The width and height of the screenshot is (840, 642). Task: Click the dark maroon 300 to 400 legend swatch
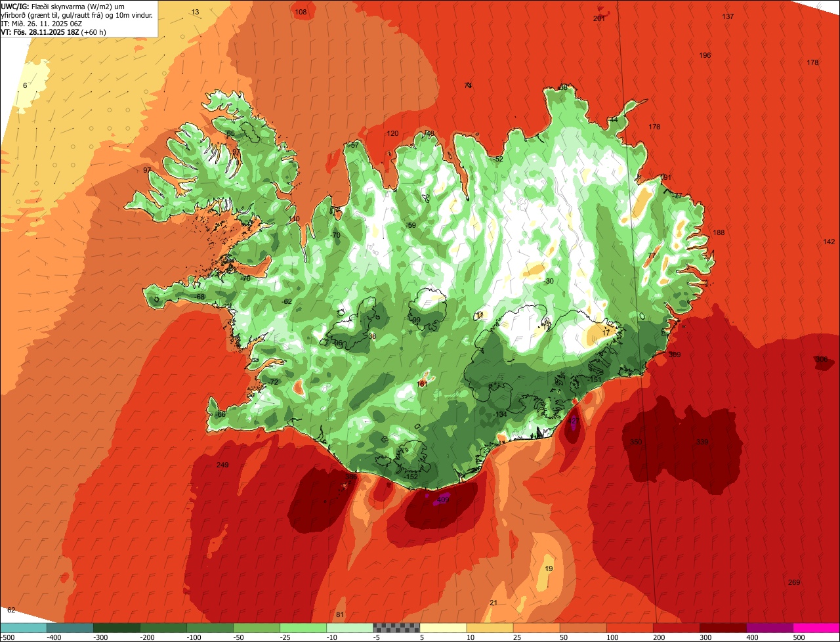[723, 628]
